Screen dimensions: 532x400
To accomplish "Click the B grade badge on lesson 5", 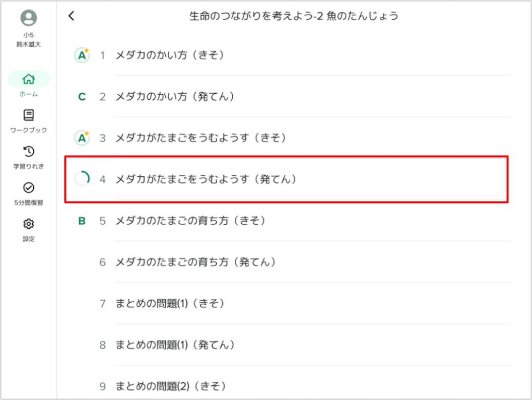I will [82, 221].
